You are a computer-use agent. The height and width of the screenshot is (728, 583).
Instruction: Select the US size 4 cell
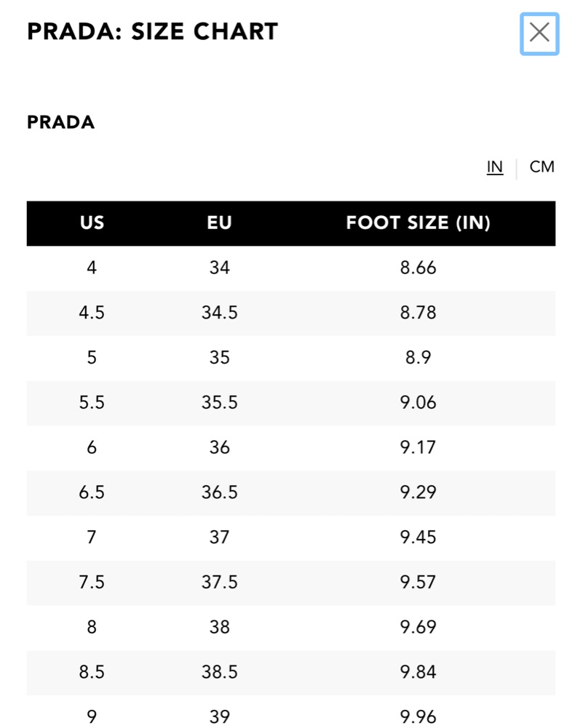coord(92,268)
